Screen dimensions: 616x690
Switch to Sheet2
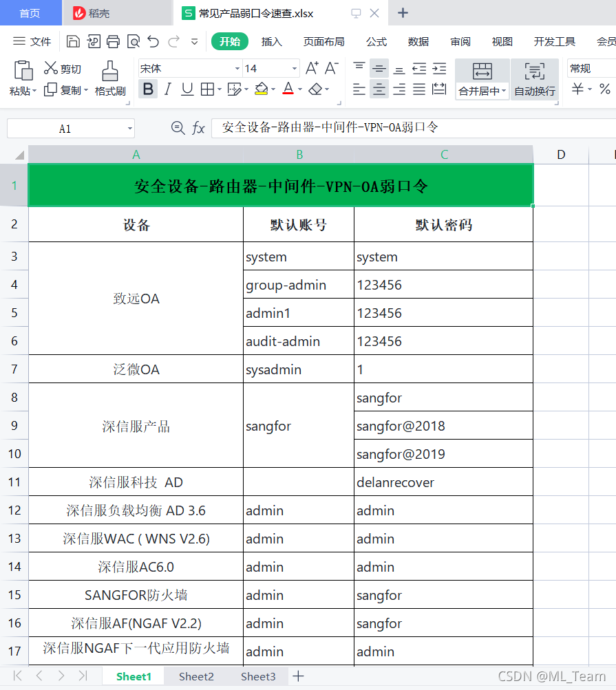196,676
